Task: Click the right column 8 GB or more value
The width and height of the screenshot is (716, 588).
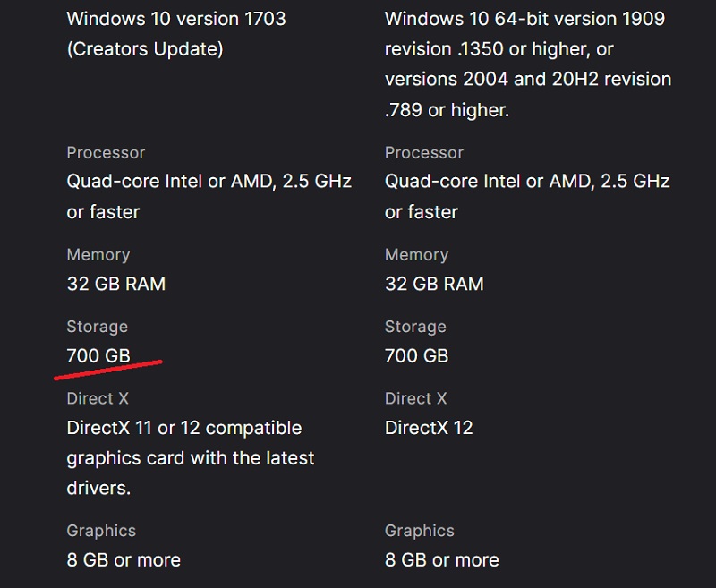Action: point(442,560)
